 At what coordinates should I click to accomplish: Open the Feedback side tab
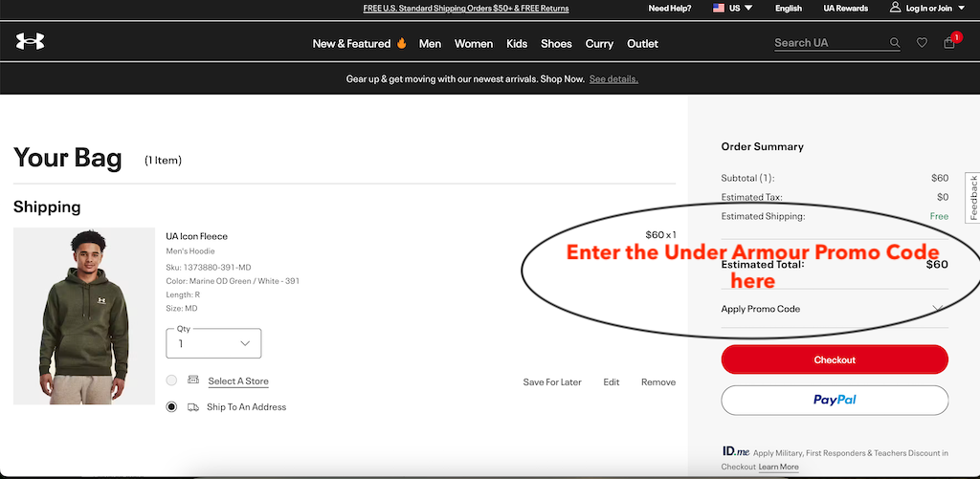[x=972, y=197]
